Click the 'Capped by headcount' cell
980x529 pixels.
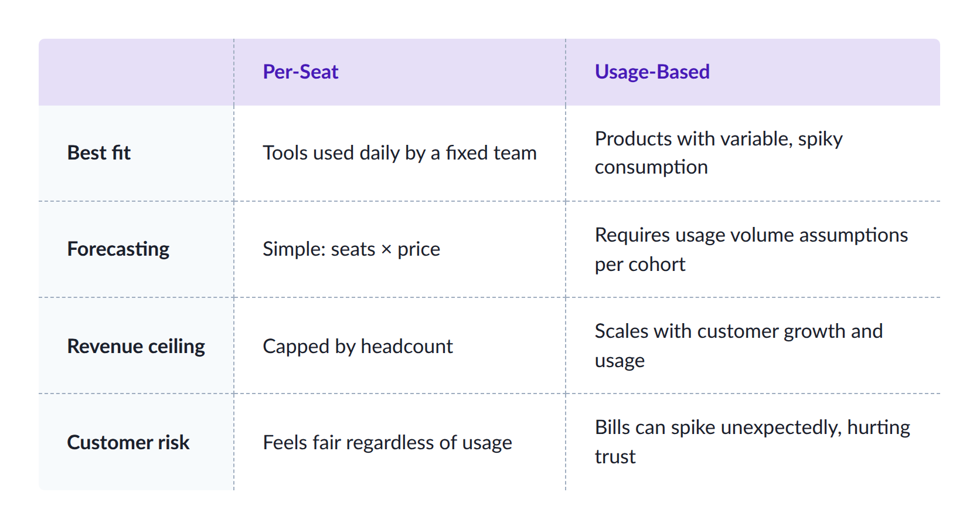(400, 346)
